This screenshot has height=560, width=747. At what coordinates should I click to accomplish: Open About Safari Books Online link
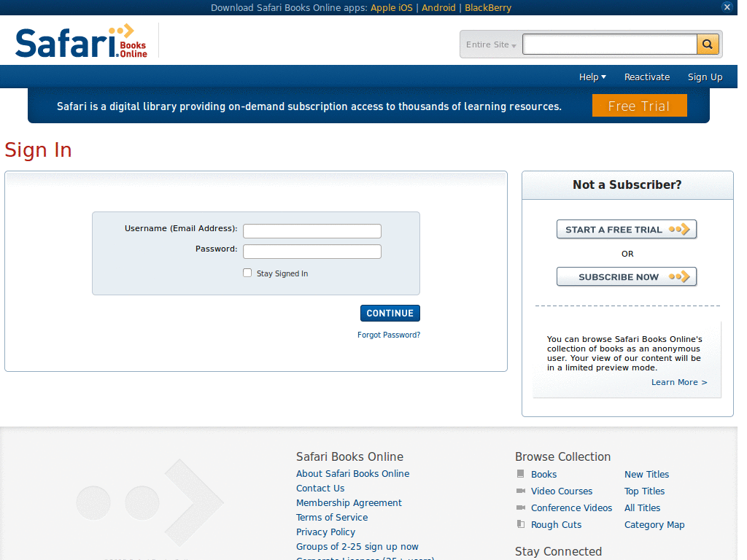353,474
